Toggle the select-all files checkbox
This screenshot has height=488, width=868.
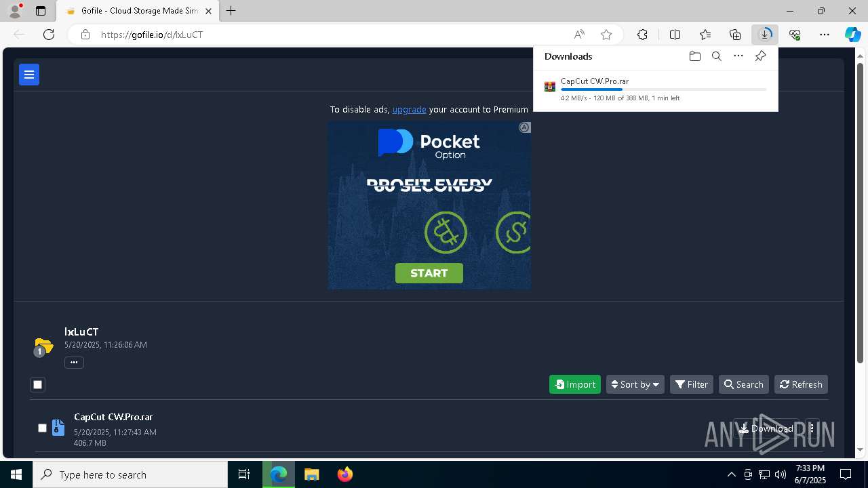(38, 385)
